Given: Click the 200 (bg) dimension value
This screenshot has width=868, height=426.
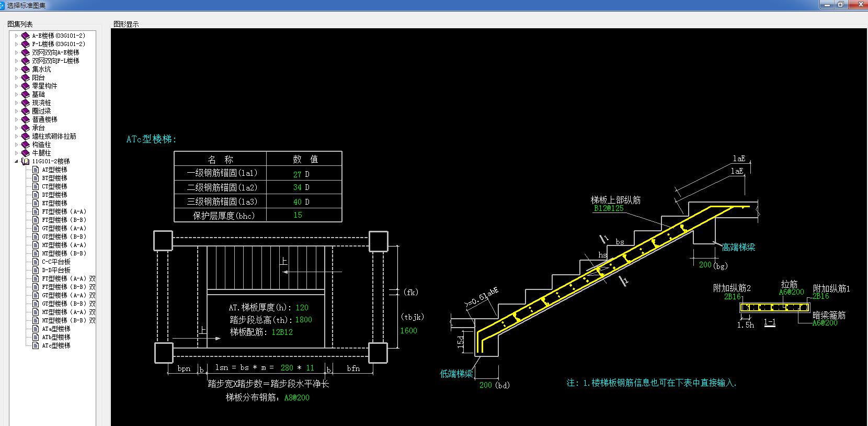Looking at the screenshot, I should 705,265.
